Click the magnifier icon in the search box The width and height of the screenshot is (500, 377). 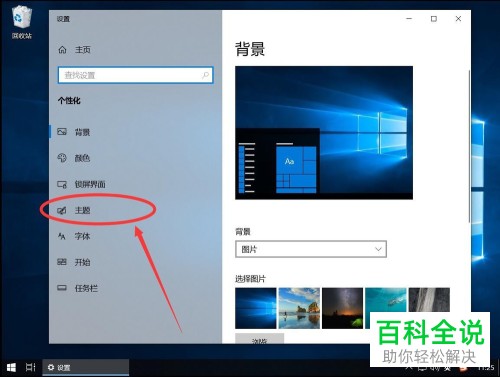(205, 75)
